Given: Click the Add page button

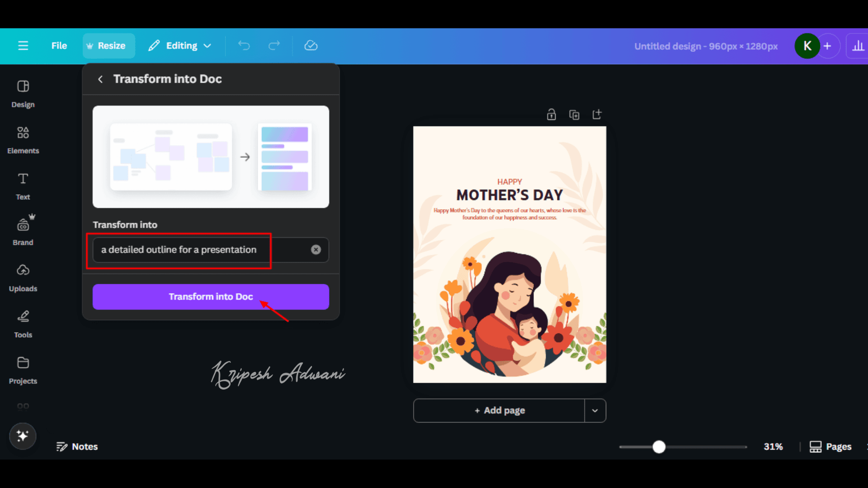Looking at the screenshot, I should pos(499,411).
